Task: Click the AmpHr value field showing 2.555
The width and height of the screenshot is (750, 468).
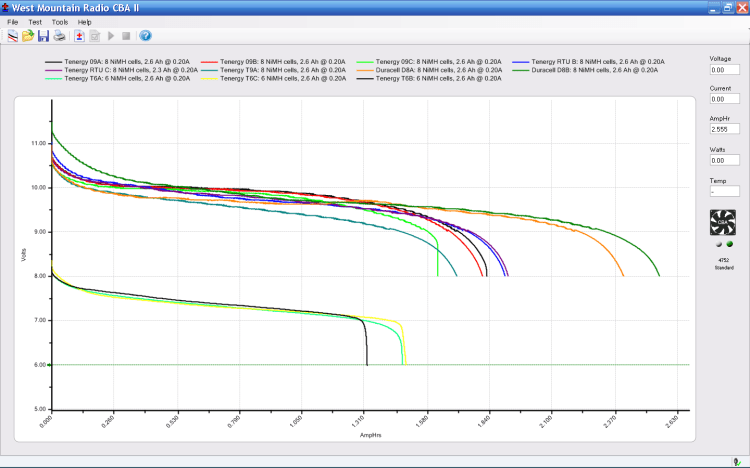Action: 724,129
